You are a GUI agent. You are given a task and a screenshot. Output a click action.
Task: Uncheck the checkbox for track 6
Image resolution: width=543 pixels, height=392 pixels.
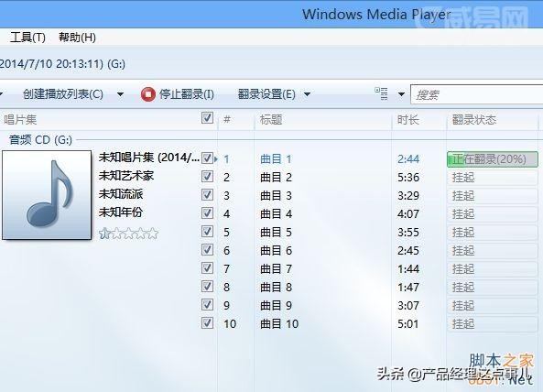click(207, 250)
